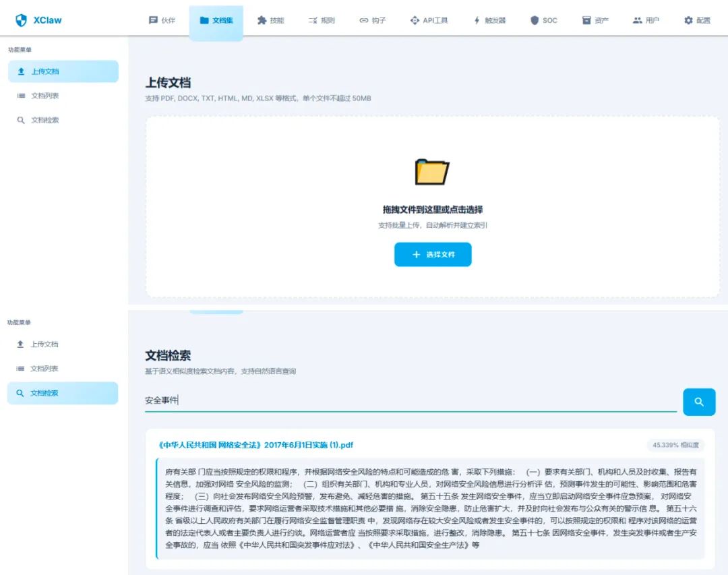Click the highlighted 文档检索 sidebar item

point(63,393)
